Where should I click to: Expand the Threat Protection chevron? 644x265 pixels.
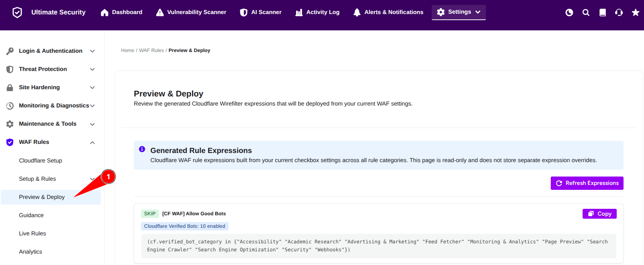[x=92, y=69]
